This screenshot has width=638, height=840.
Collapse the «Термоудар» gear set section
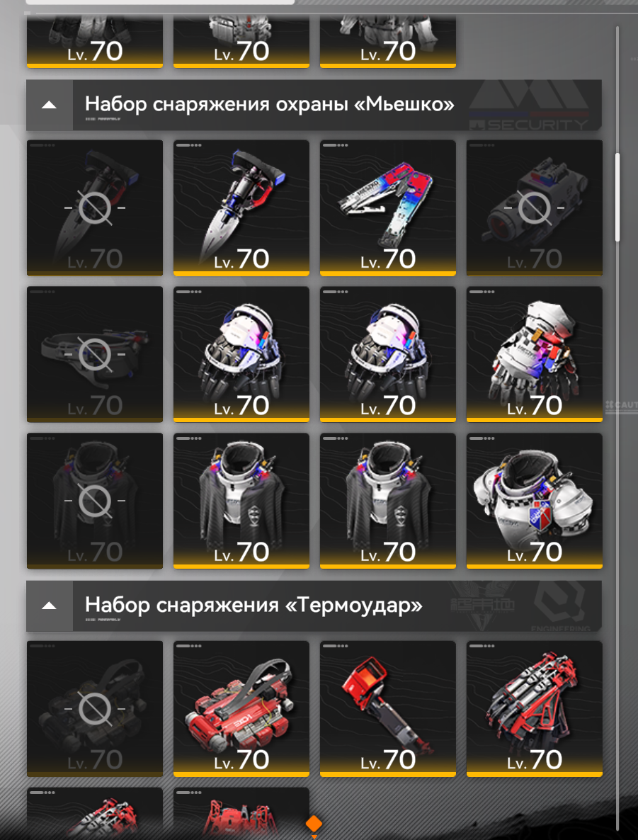(50, 606)
